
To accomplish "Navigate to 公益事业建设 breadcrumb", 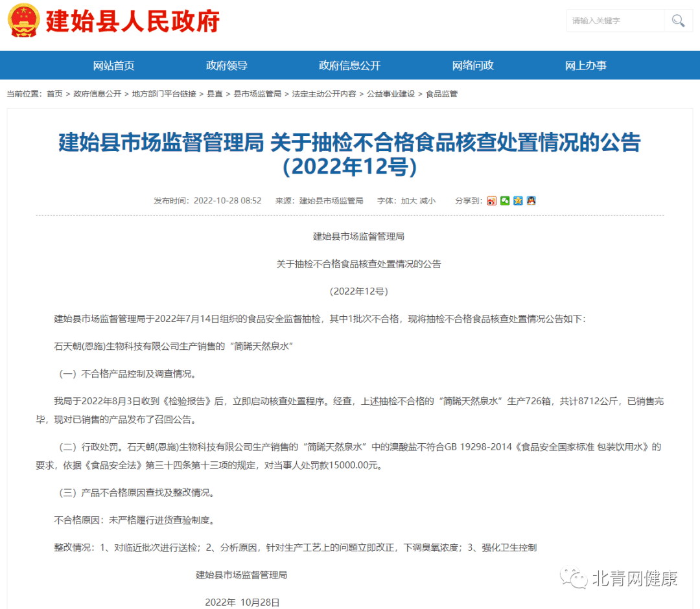I will coord(391,94).
